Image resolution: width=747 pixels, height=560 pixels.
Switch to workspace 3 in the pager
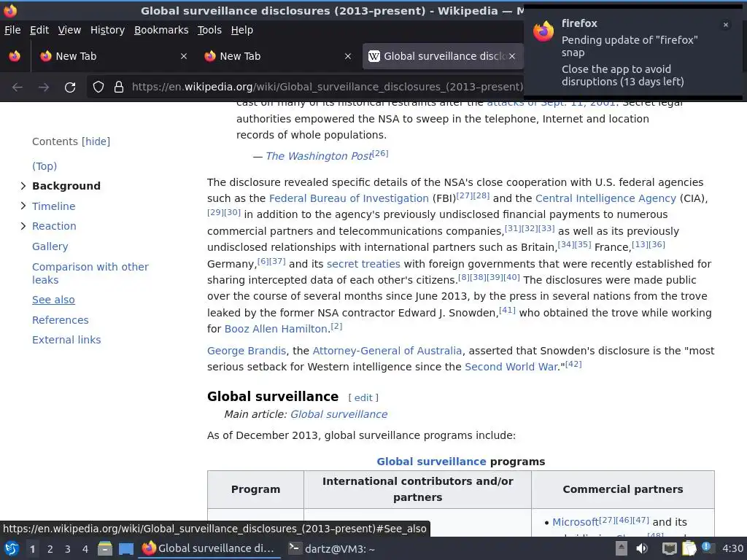pyautogui.click(x=68, y=549)
